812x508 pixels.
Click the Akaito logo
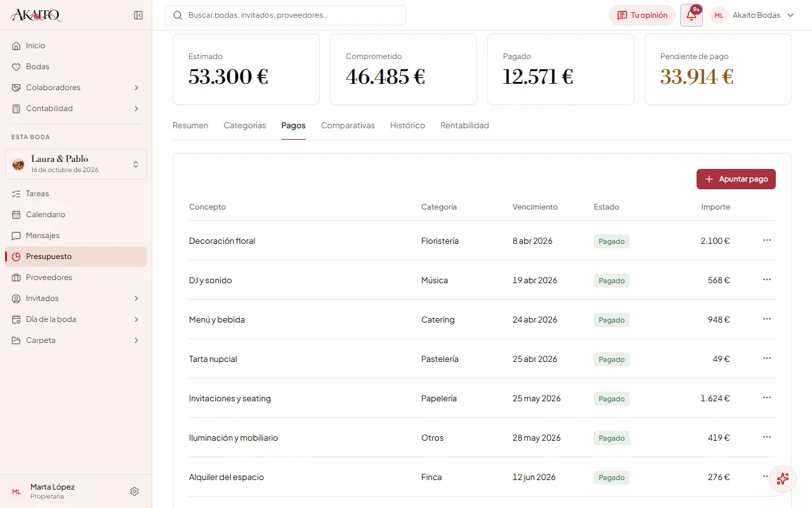click(x=37, y=15)
